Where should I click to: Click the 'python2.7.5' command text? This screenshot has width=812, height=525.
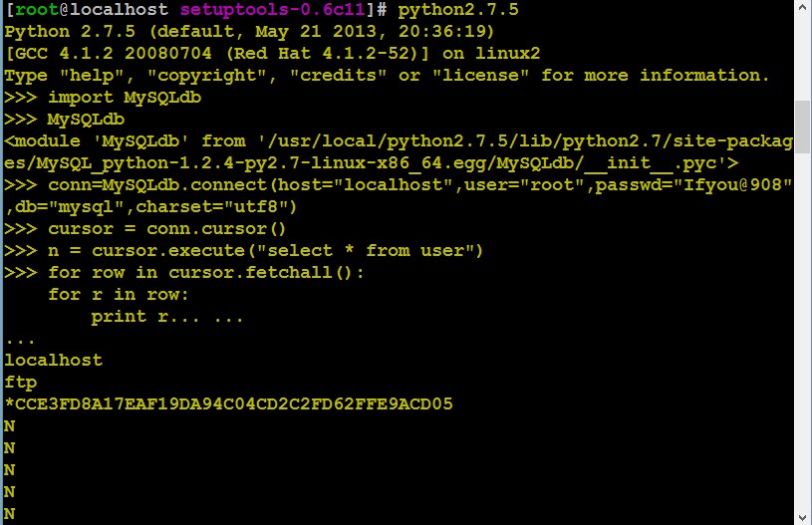coord(458,10)
